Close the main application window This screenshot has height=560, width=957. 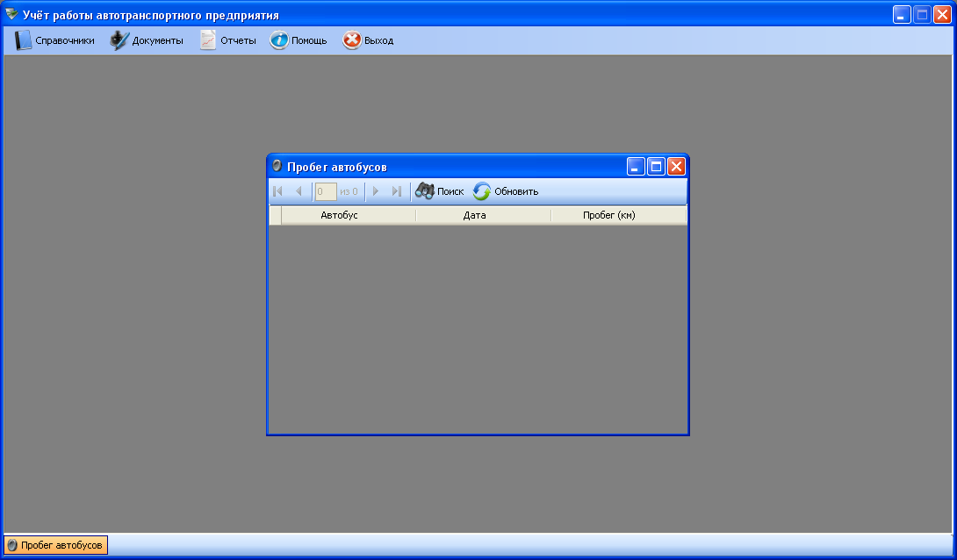click(942, 15)
